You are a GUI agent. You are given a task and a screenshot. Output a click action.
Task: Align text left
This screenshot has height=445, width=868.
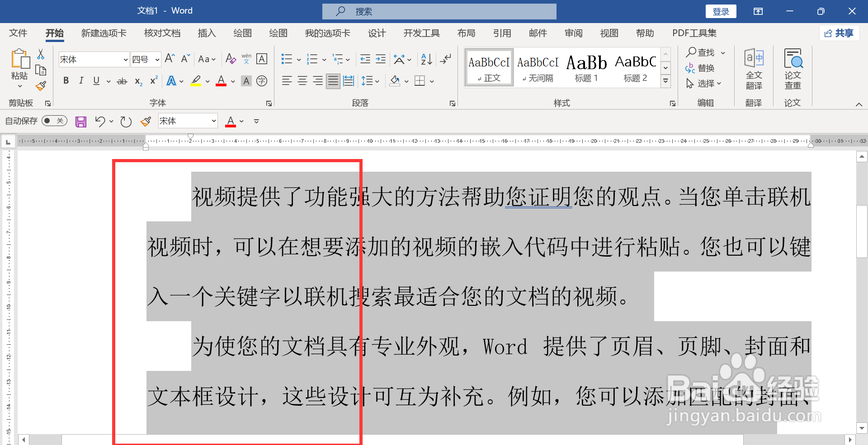tap(287, 81)
